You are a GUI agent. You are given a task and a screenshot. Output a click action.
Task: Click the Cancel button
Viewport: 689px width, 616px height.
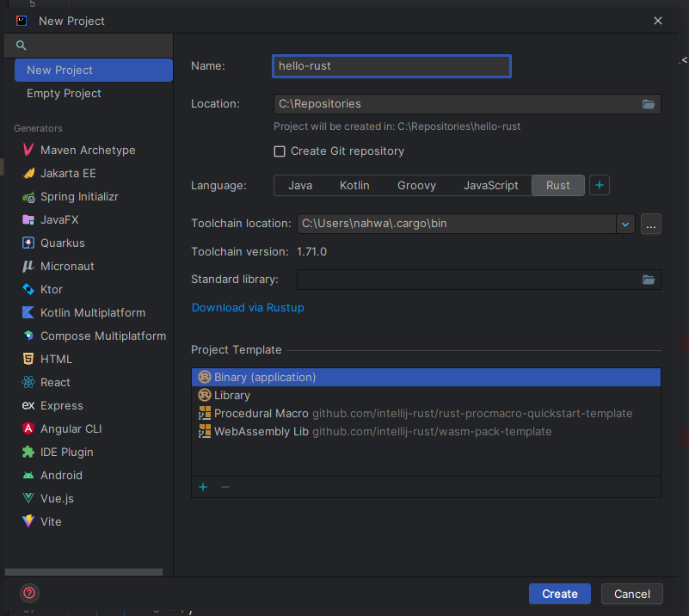pyautogui.click(x=632, y=594)
